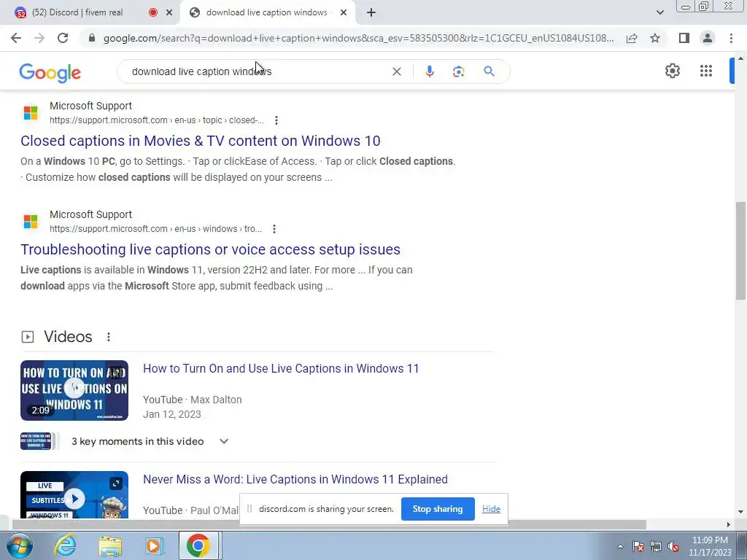
Task: Open the Chrome side panel
Action: [684, 38]
